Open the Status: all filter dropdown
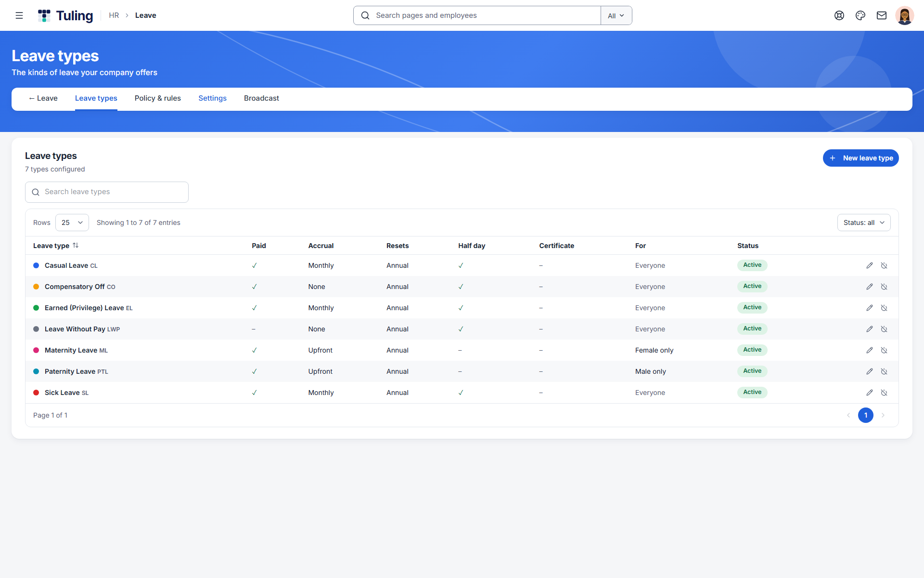Viewport: 924px width, 578px height. coord(864,223)
